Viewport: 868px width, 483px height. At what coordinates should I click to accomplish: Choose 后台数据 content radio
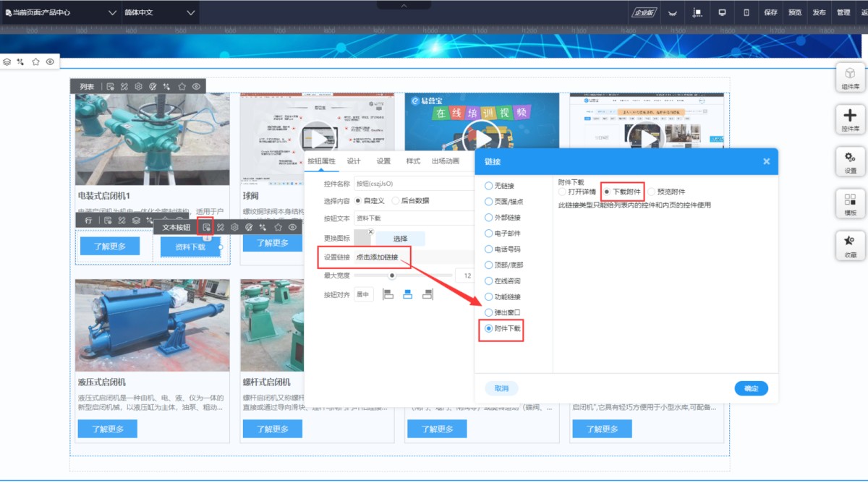(x=396, y=200)
